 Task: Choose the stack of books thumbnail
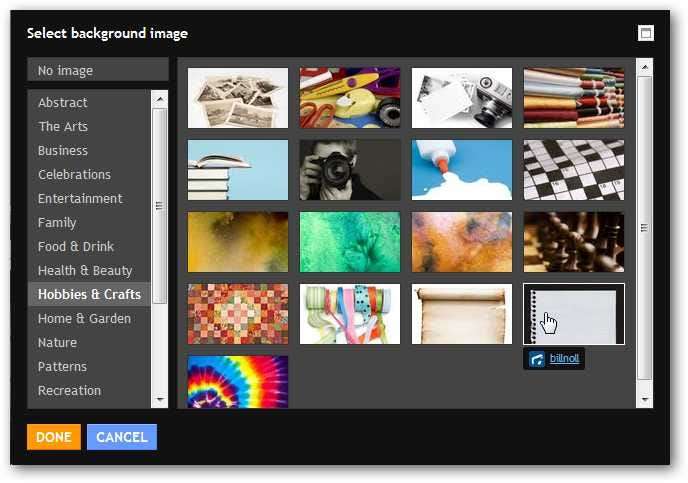(238, 170)
